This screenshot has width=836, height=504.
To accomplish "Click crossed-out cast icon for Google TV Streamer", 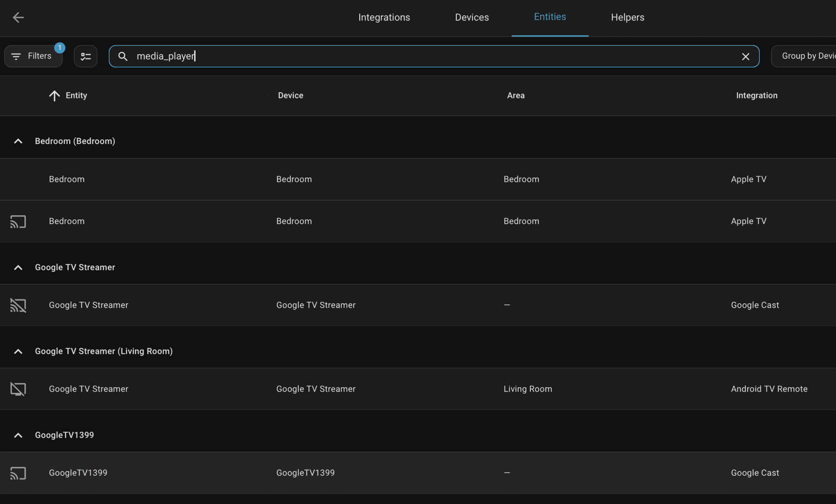I will pyautogui.click(x=18, y=306).
